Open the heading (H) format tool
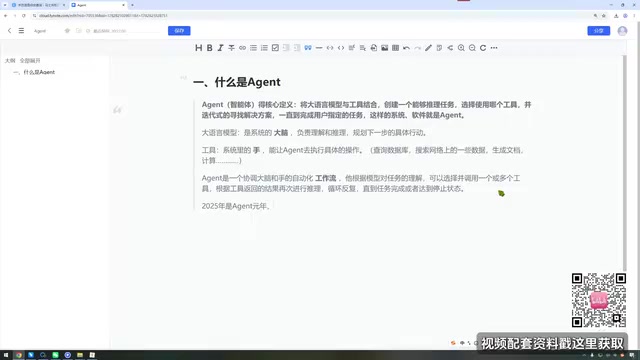This screenshot has width=640, height=360. click(x=198, y=48)
